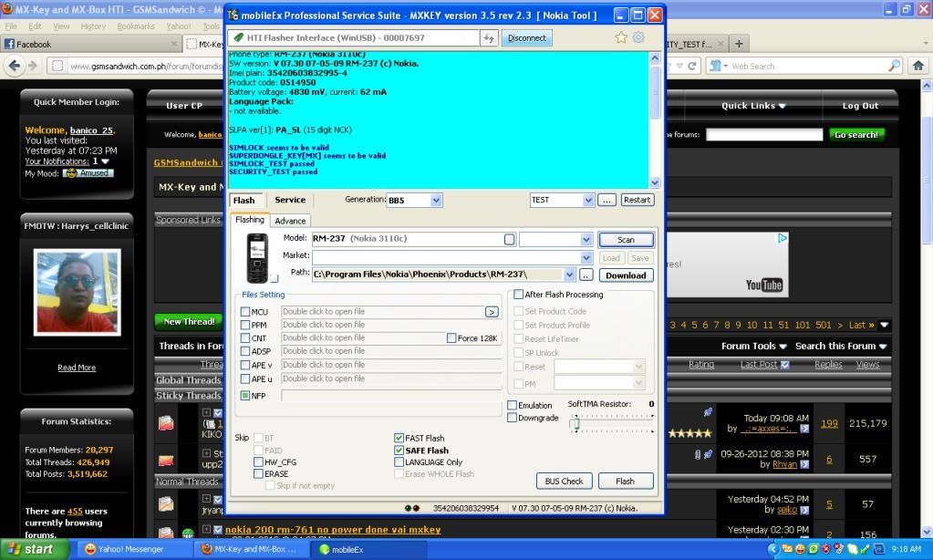Expand the Quick Links forum menu

pos(753,106)
